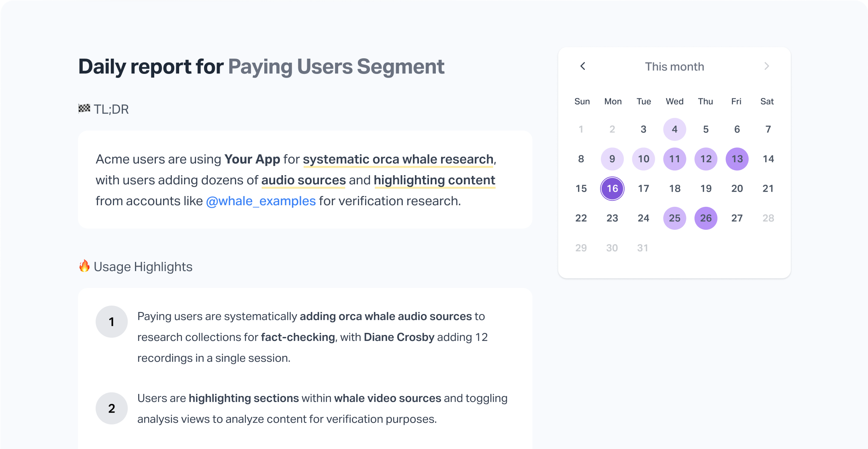Open the @whale_examples account link
This screenshot has width=868, height=449.
[x=261, y=201]
